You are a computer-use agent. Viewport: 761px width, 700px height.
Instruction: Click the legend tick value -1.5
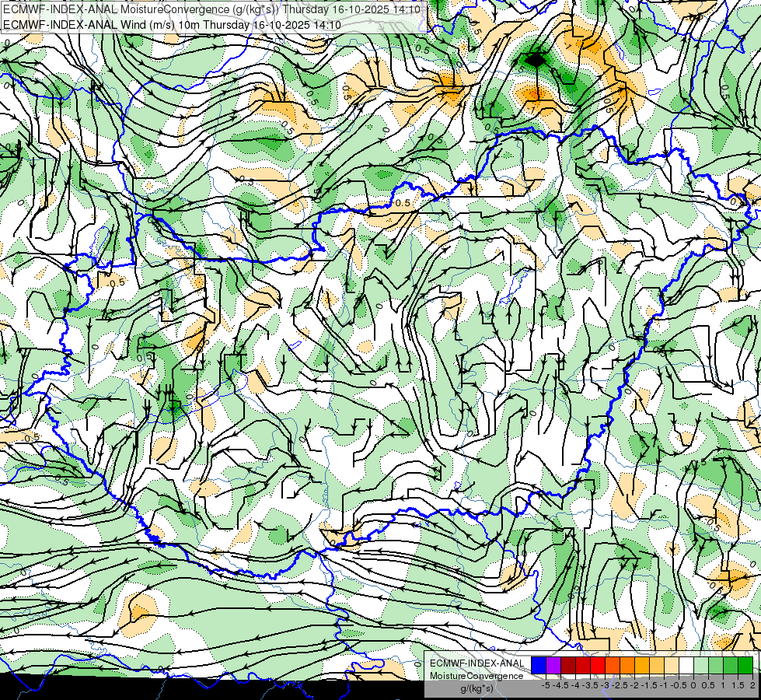click(x=648, y=685)
